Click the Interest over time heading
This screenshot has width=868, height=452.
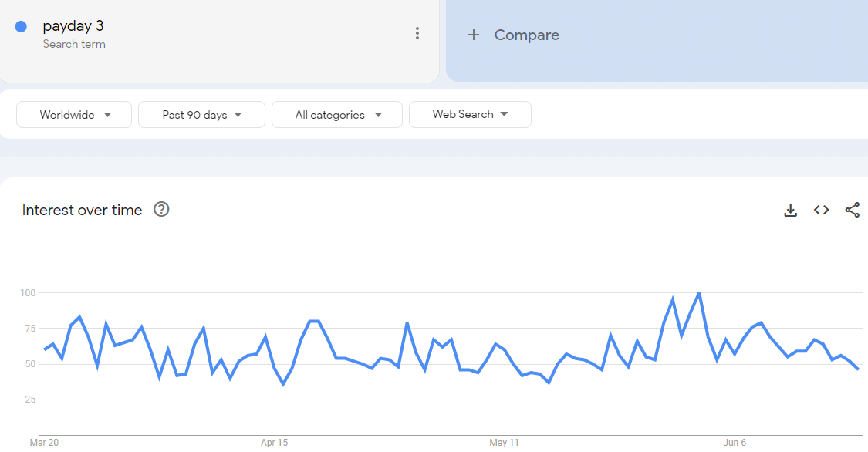[x=82, y=211]
